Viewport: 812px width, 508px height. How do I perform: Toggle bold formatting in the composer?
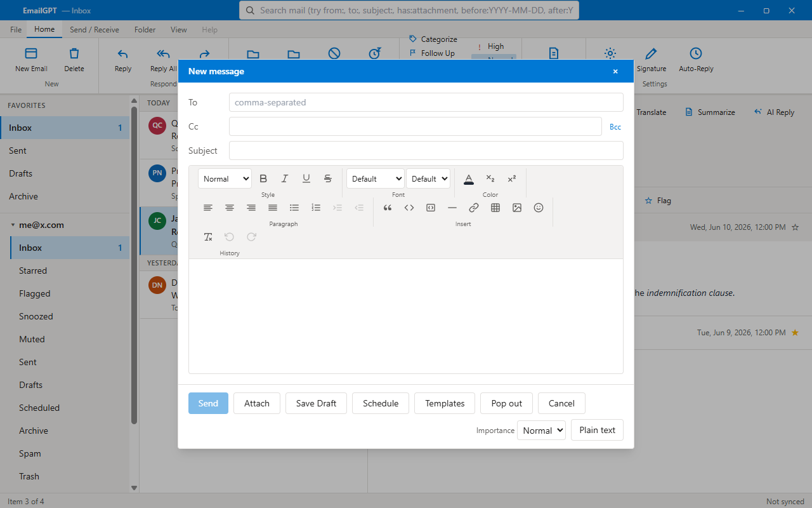click(x=263, y=178)
